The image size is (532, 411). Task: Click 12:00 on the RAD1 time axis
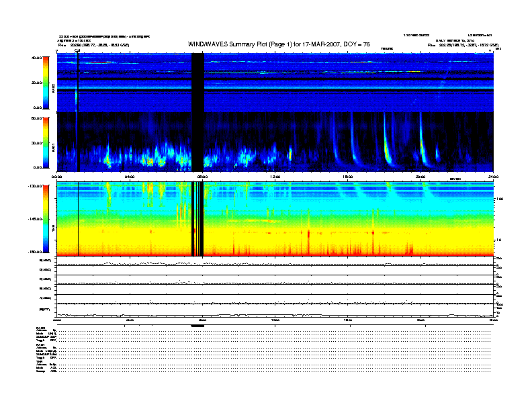(x=275, y=177)
